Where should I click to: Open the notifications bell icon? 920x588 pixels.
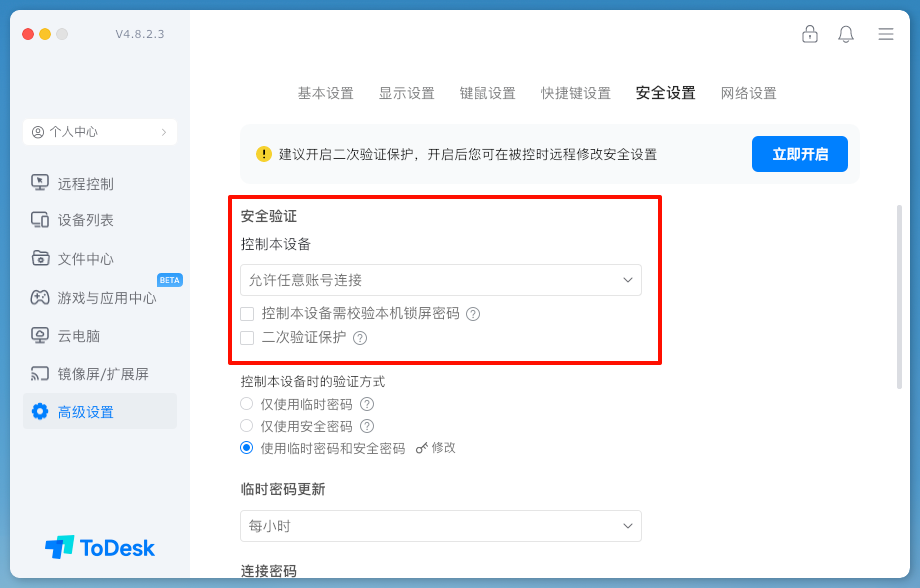tap(846, 34)
